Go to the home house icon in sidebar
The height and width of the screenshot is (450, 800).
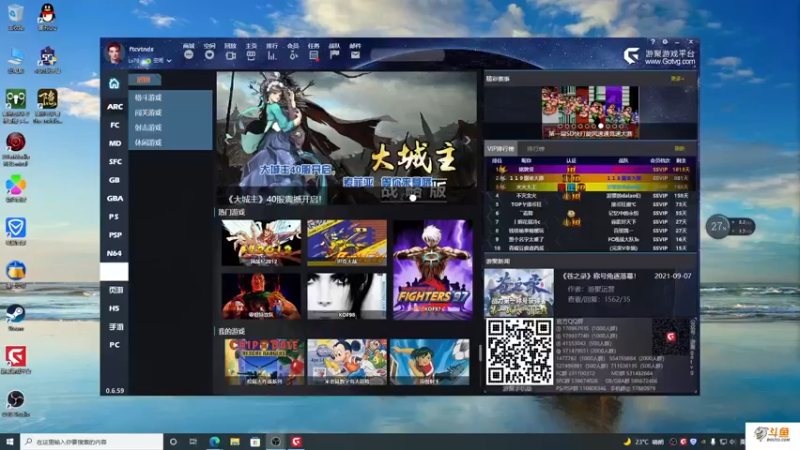[x=114, y=83]
